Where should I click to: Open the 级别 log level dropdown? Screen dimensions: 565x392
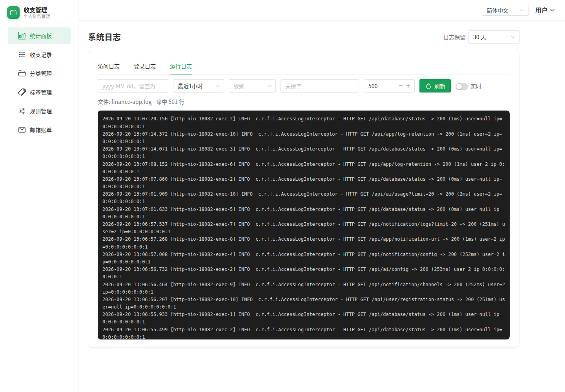click(x=252, y=86)
